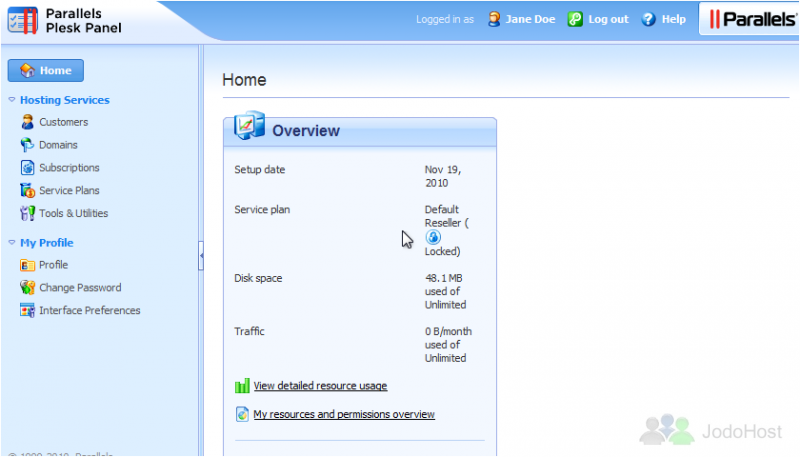Click the Disk space label
Viewport: 800px width, 457px height.
pos(258,278)
